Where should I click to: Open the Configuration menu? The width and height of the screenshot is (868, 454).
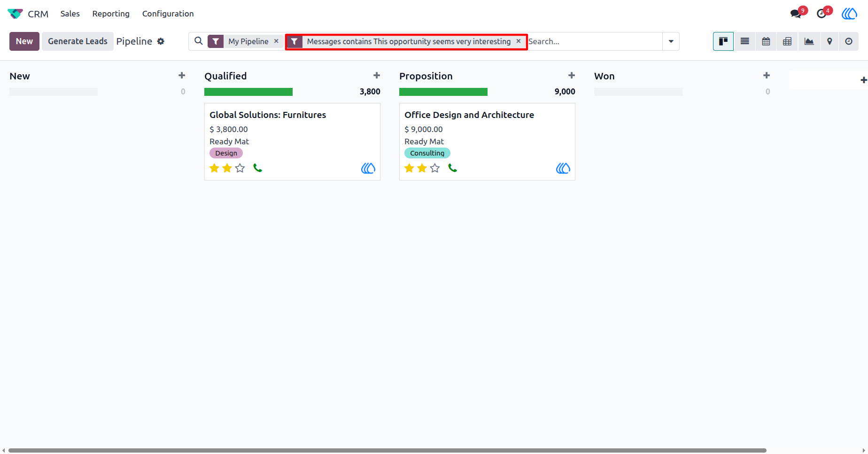168,14
